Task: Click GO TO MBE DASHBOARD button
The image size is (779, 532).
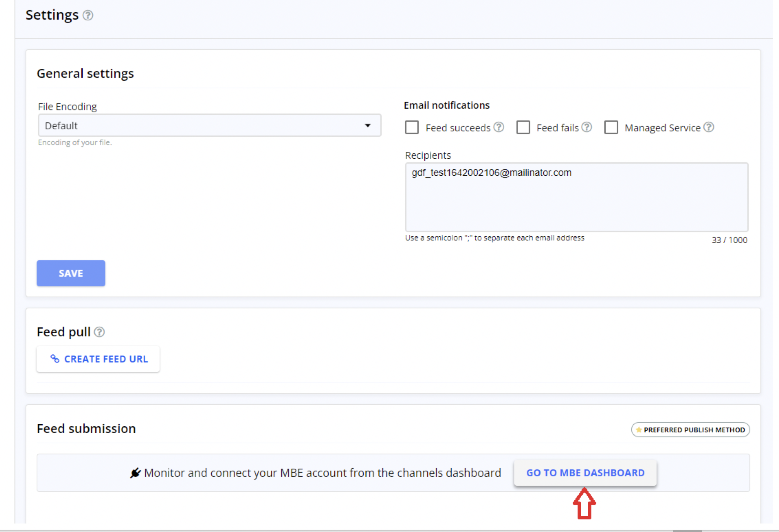Action: point(585,473)
